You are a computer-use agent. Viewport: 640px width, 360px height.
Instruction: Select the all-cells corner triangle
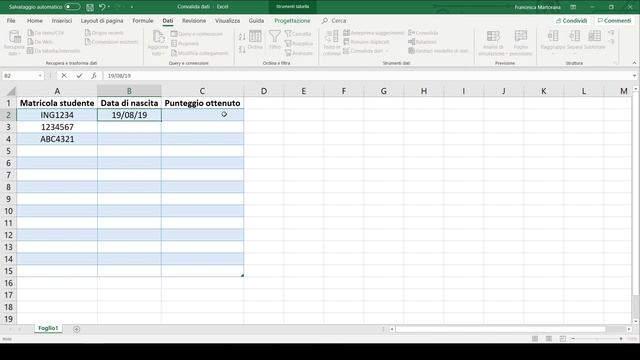click(11, 91)
